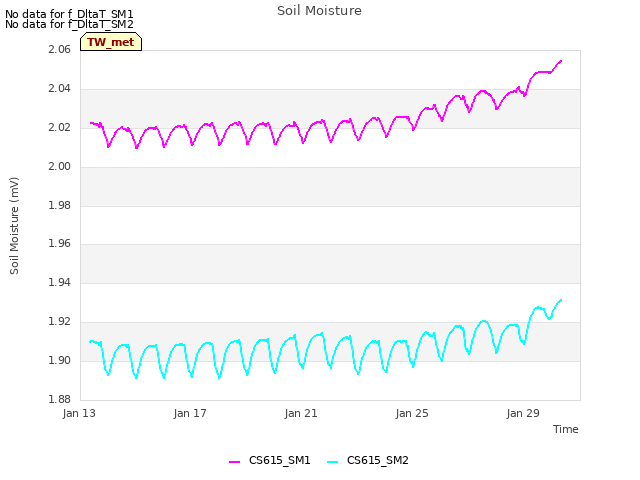Click the Jan 17 tick label

pos(190,413)
